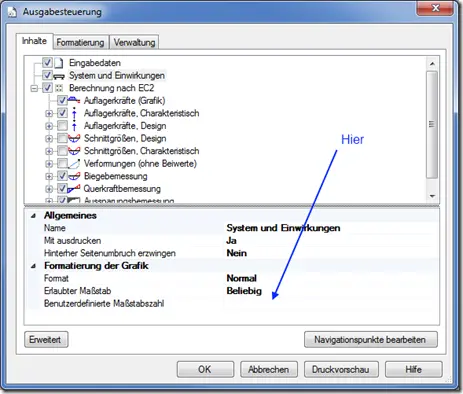Click the Auflagerkräfte (Grafik) icon
The height and width of the screenshot is (394, 463).
pyautogui.click(x=74, y=100)
